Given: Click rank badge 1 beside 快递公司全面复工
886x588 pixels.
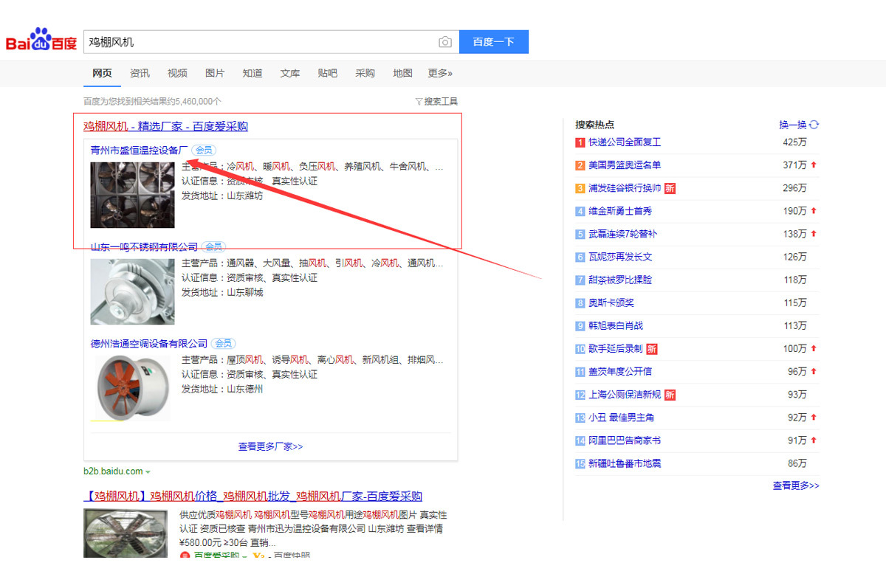Looking at the screenshot, I should click(x=580, y=142).
